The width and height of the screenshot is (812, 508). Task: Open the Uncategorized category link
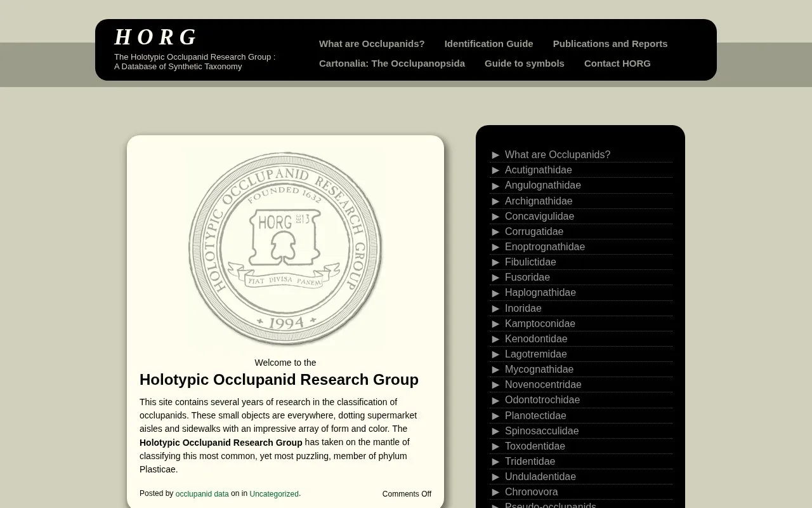[x=274, y=494]
